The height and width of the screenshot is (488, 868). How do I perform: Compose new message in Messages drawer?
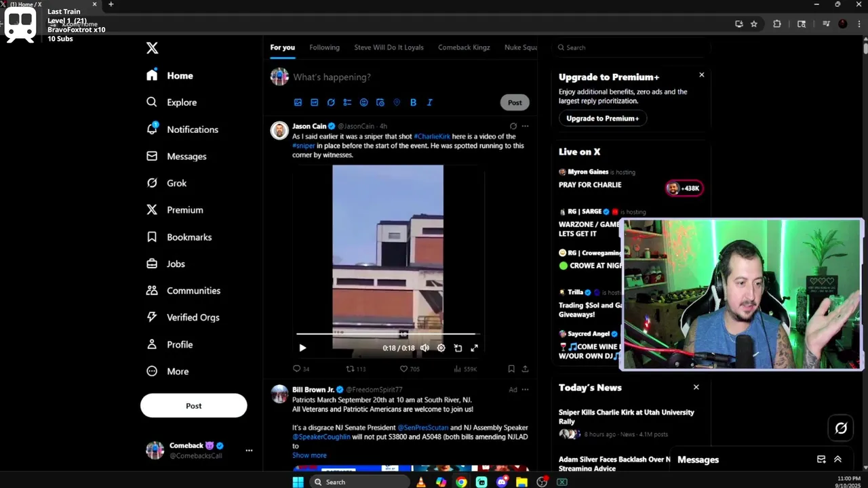coord(821,460)
